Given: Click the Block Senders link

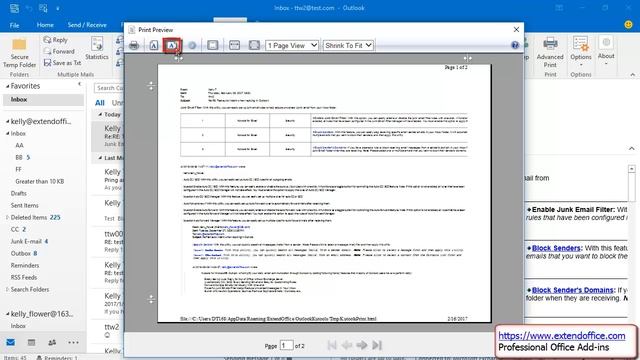Looking at the screenshot, I should (x=556, y=248).
